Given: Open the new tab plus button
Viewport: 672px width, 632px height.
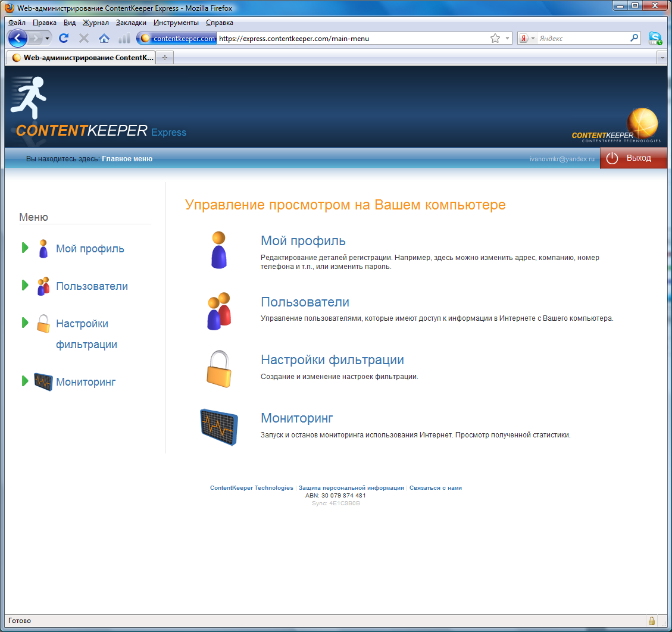Looking at the screenshot, I should coord(164,57).
